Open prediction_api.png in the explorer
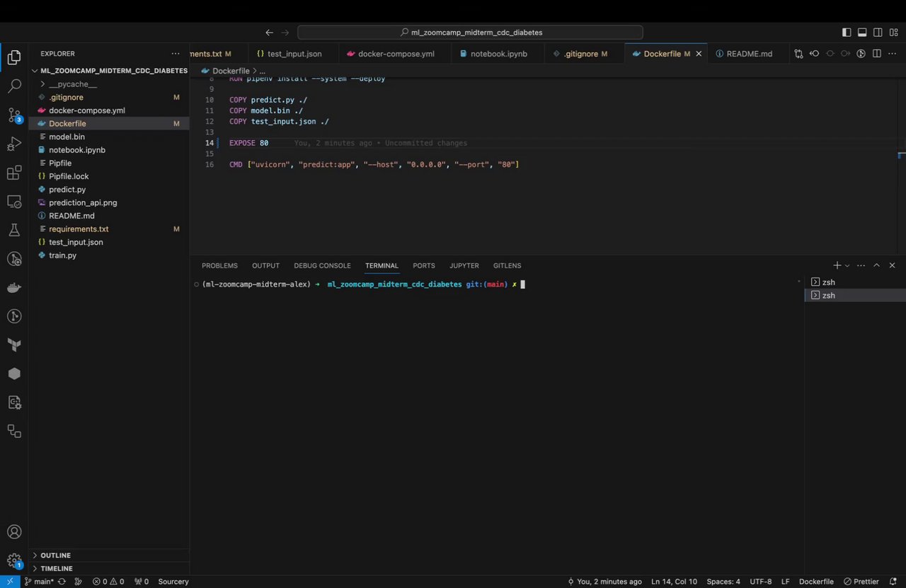The height and width of the screenshot is (588, 906). tap(109, 202)
